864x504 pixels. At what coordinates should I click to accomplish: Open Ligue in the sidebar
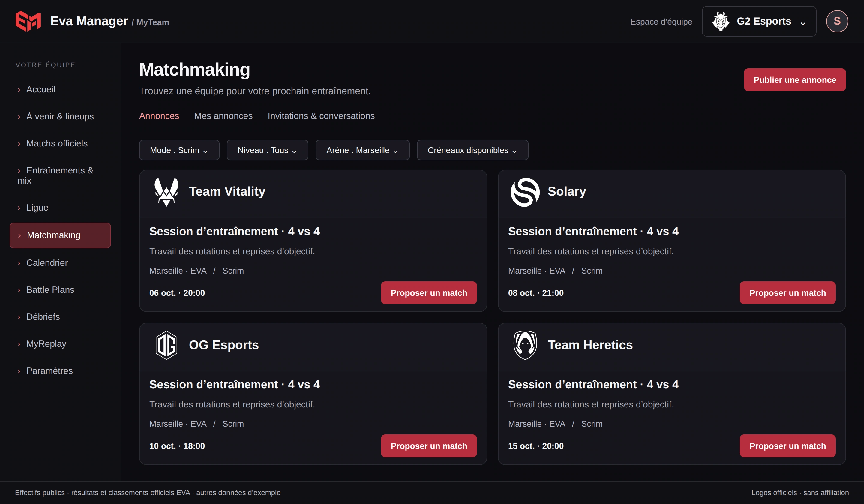click(x=60, y=208)
